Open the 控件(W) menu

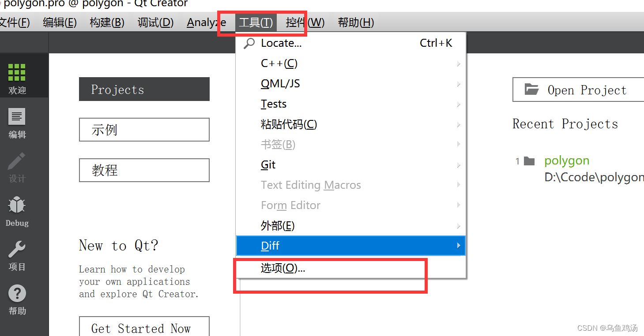[x=305, y=22]
